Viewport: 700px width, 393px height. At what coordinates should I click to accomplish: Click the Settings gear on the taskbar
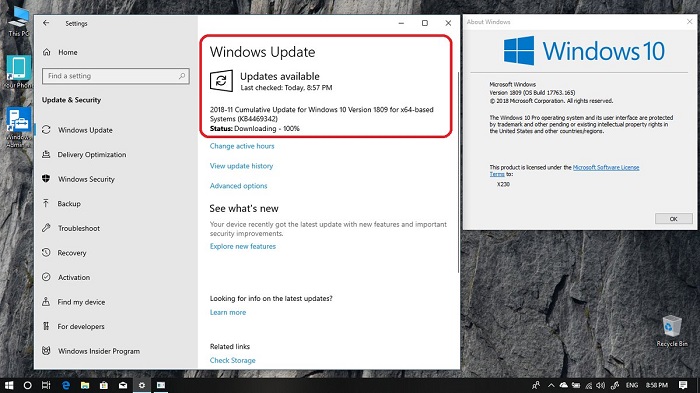(x=142, y=385)
